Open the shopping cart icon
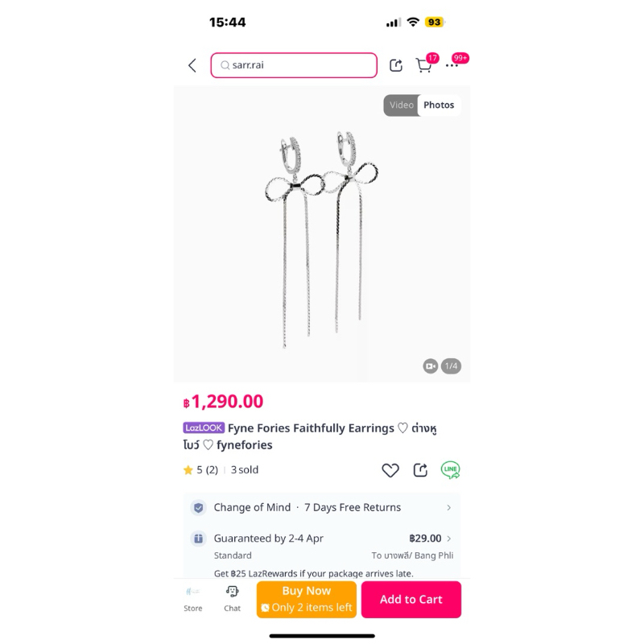644x644 pixels. (424, 65)
